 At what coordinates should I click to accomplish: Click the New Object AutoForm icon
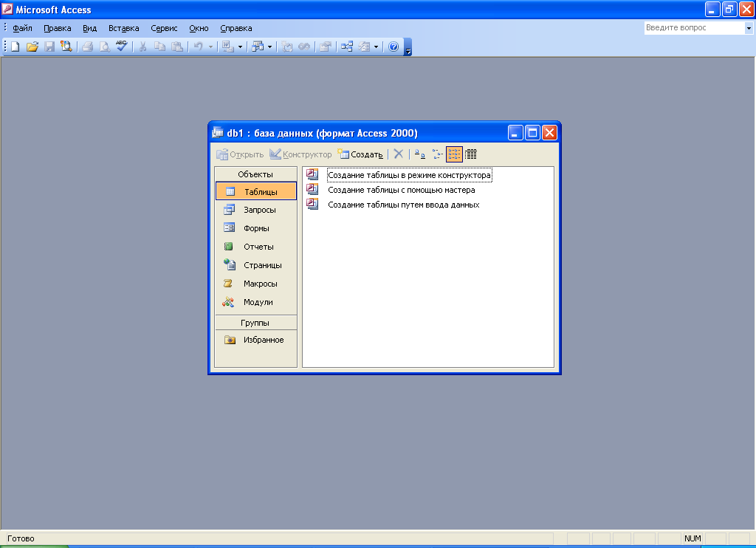364,47
